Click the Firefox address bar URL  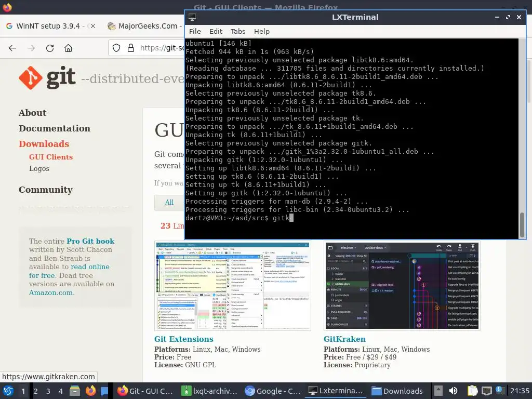(x=162, y=48)
